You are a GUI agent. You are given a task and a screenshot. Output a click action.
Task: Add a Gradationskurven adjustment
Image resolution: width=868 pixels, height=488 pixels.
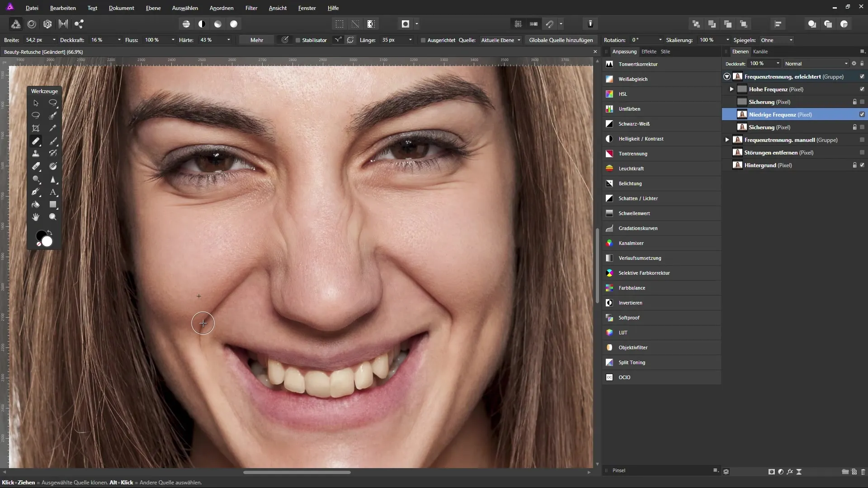point(661,228)
